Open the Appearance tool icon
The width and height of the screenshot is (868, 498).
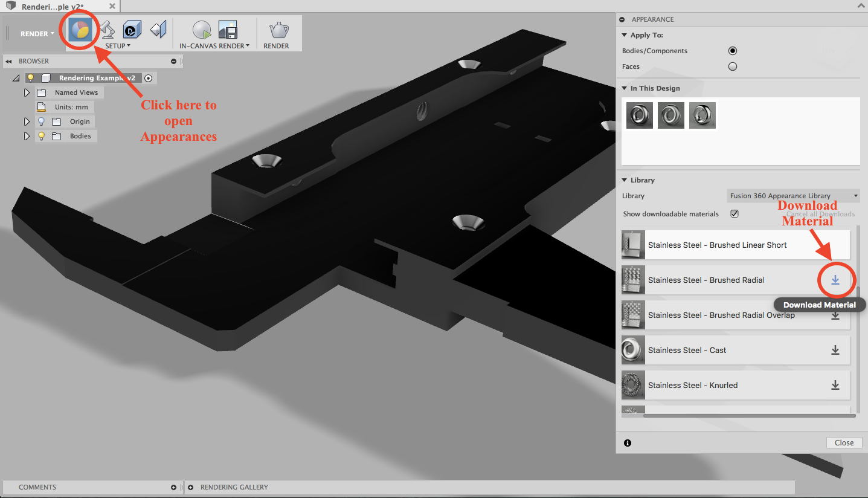(79, 29)
